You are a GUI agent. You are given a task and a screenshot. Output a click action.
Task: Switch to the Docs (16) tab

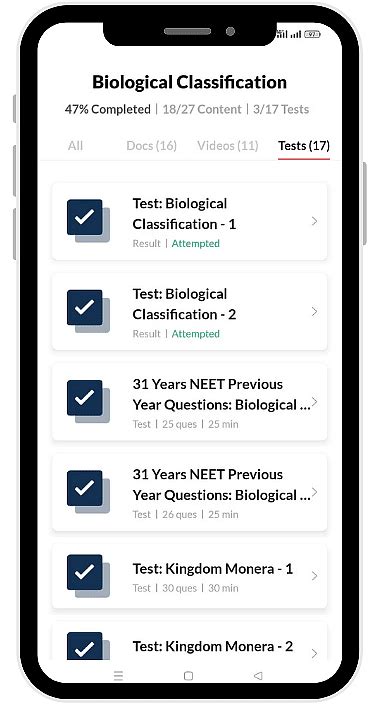coord(151,146)
